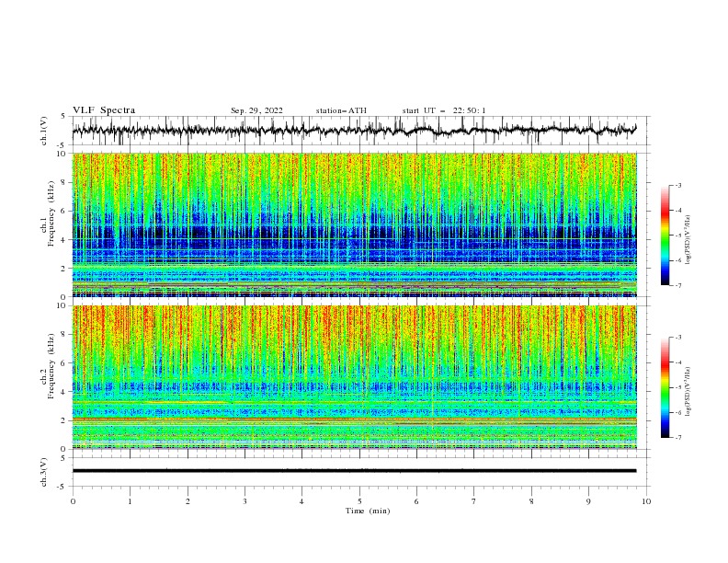Click time axis tick label "10" at bottom right
728x563 pixels.
click(646, 501)
